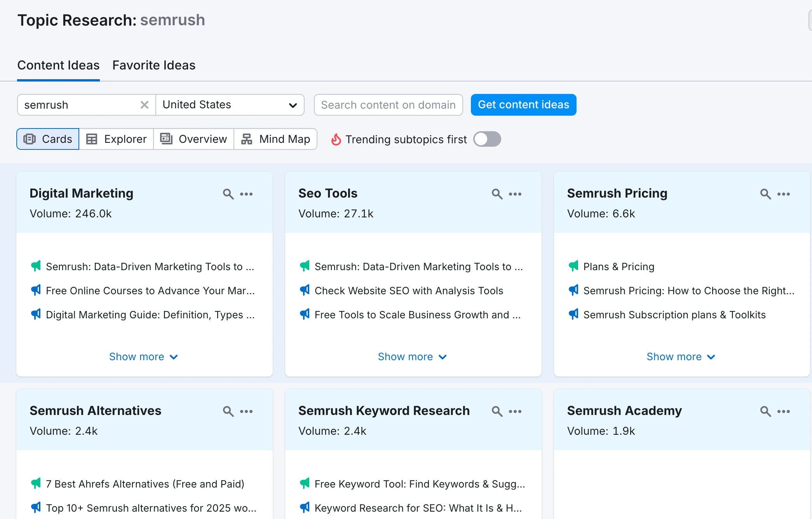Click the Search content on domain field
Screen dimensions: 812x519
tap(388, 105)
